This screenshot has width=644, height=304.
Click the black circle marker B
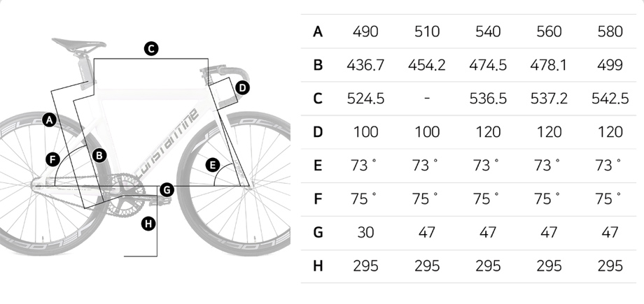click(x=99, y=155)
